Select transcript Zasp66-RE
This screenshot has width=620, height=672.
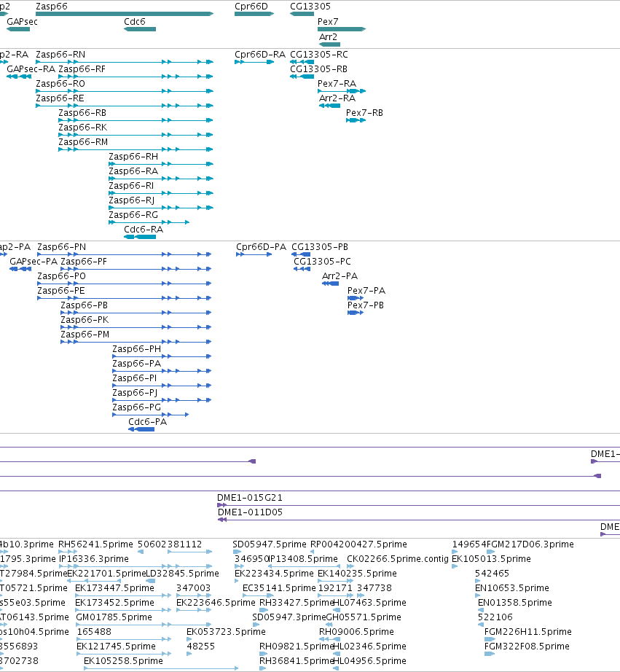pyautogui.click(x=60, y=98)
